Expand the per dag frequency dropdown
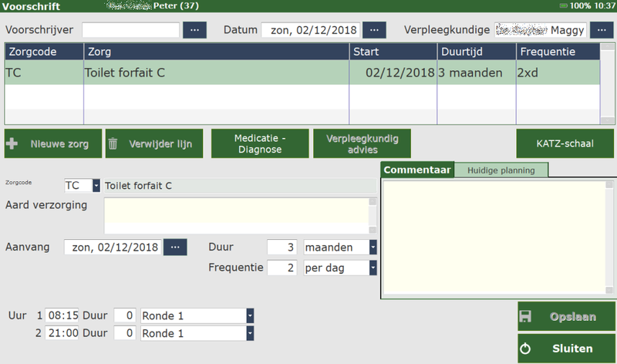 (373, 268)
